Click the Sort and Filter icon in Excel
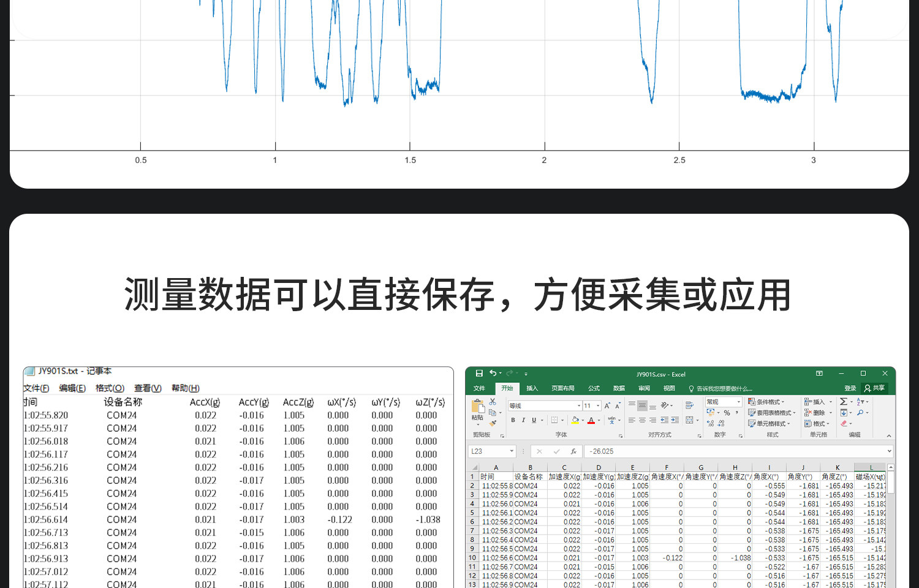Screen dimensions: 919x588 pos(860,402)
